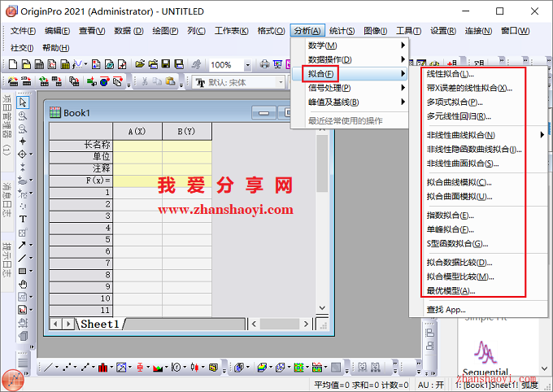Click the 3D color surface plot icon
Screen dimensions: 553x392
[x=262, y=368]
